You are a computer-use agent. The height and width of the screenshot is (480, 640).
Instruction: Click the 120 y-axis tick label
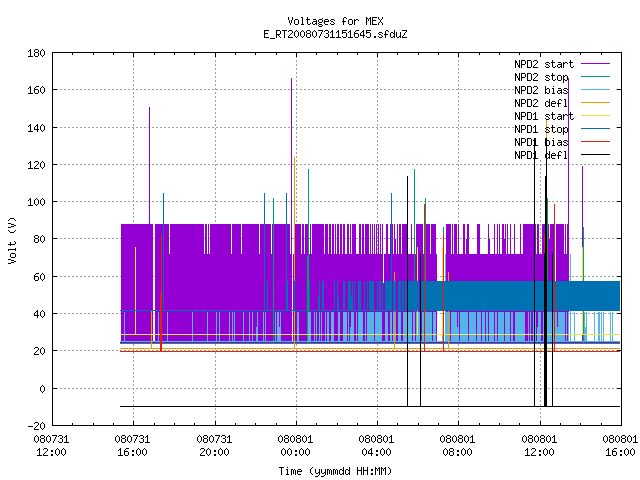[x=36, y=165]
